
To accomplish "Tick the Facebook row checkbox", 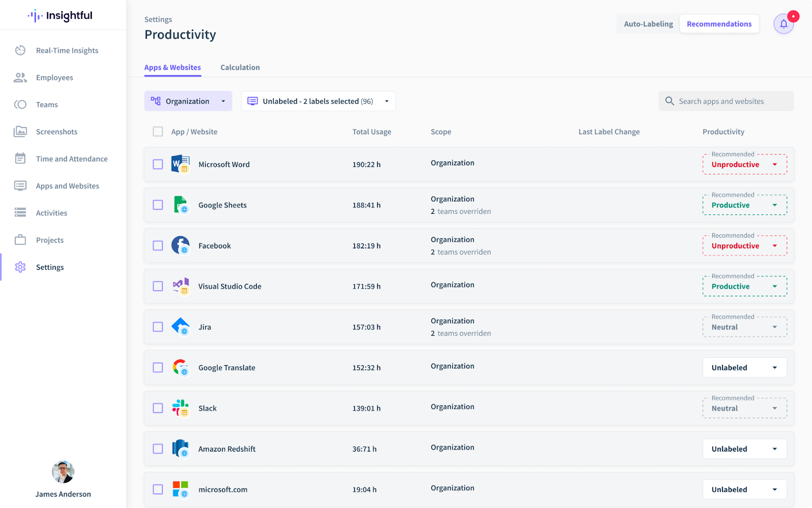I will click(x=158, y=246).
